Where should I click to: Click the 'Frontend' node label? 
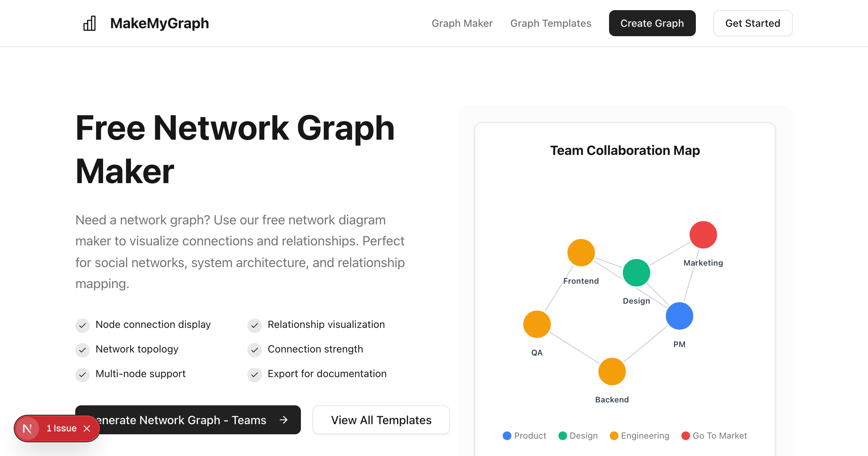[x=581, y=281]
